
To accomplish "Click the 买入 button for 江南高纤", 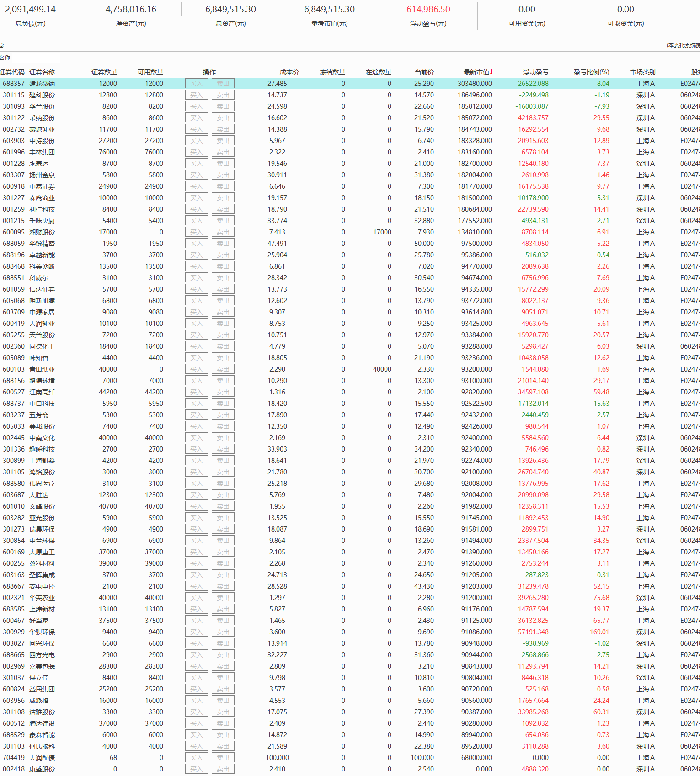I will (197, 392).
